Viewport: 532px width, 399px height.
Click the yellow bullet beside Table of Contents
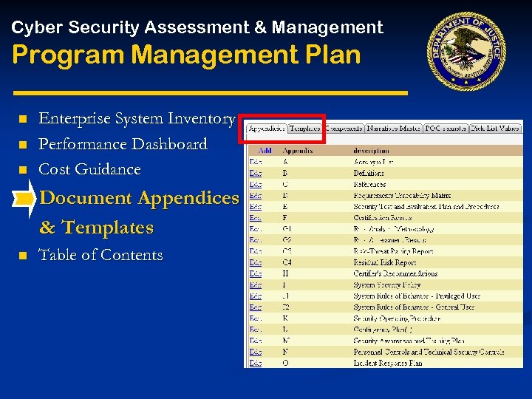coord(23,255)
